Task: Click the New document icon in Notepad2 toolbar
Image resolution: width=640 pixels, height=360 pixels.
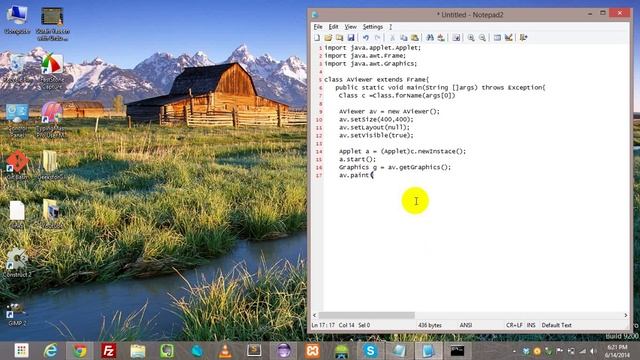Action: click(317, 38)
